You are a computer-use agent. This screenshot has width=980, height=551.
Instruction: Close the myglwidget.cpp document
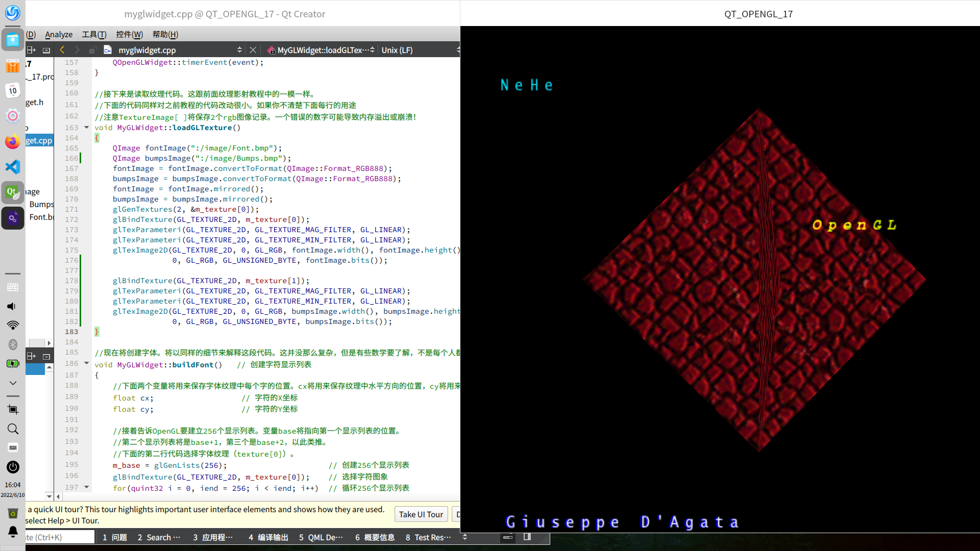pos(253,50)
